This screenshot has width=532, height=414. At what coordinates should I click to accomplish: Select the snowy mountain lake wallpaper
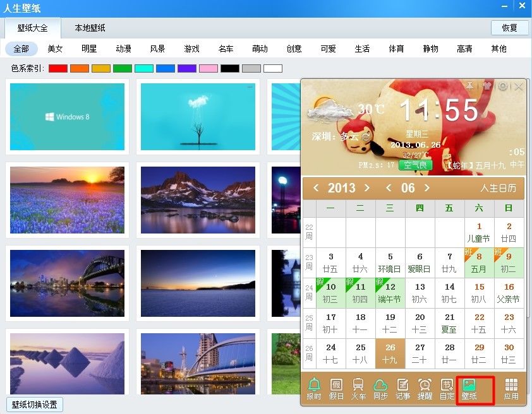pos(198,200)
